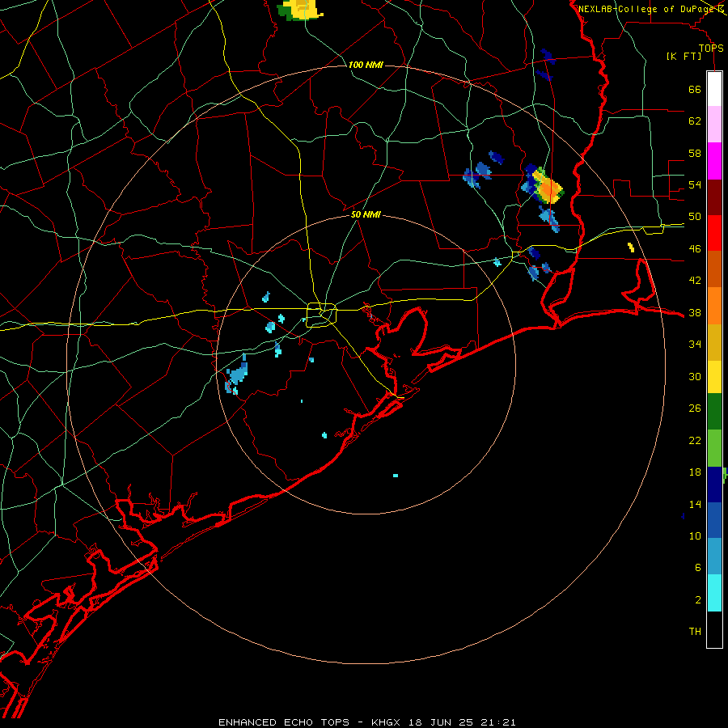The height and width of the screenshot is (728, 728).
Task: Click the "22" legend value
Action: [x=695, y=440]
